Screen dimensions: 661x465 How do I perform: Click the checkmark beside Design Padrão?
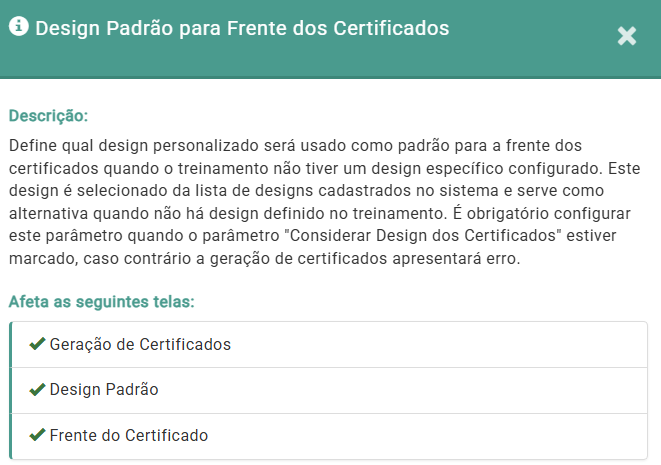37,389
